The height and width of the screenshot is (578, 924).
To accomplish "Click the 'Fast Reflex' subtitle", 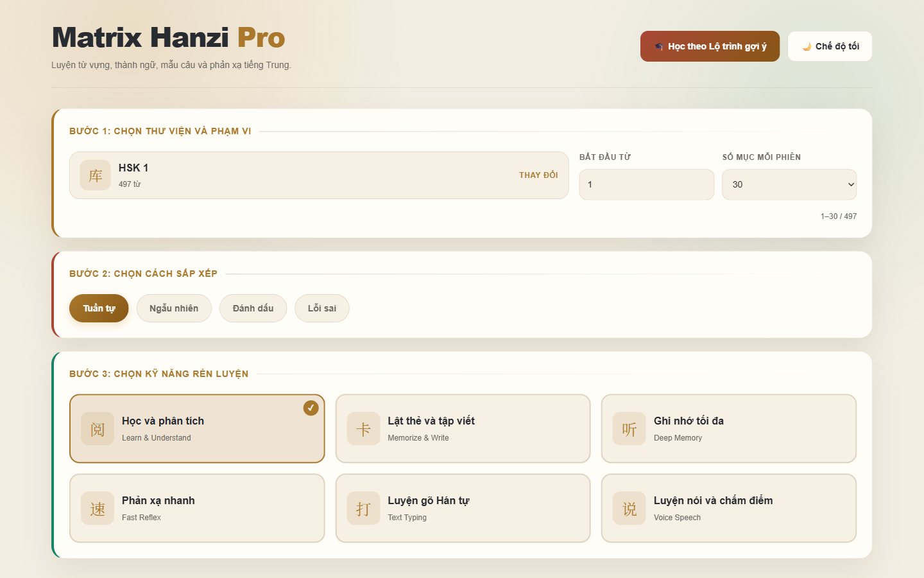I will tap(141, 518).
